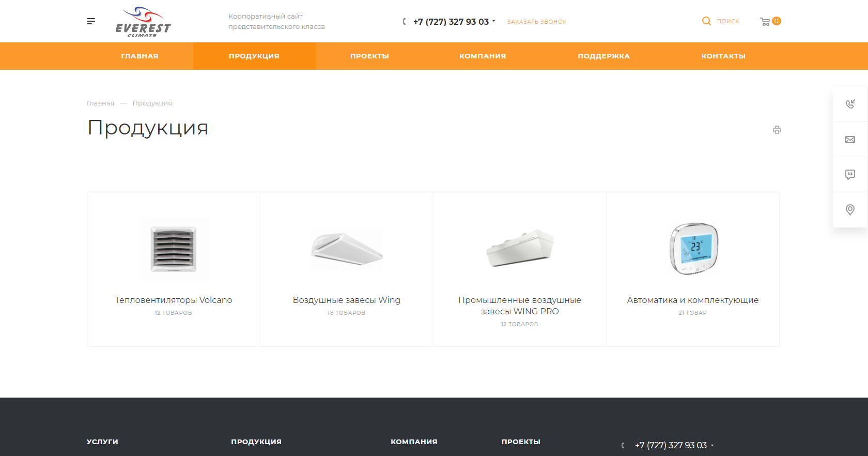Click 'Корпоративный сайт представительского класса' tagline
868x456 pixels.
[276, 21]
